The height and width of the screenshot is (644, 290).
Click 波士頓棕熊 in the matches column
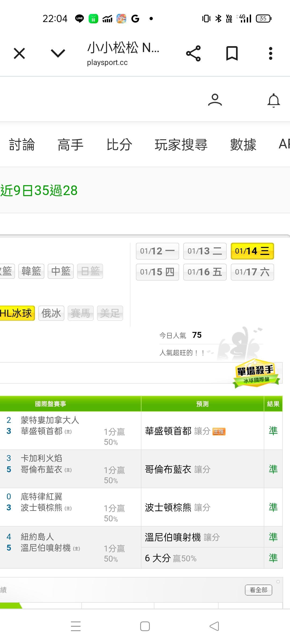(x=42, y=507)
